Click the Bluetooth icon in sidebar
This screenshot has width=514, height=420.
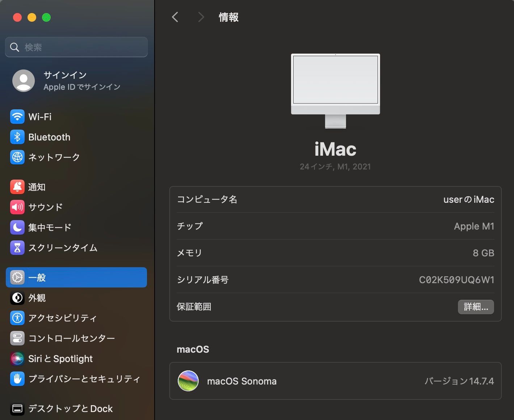click(17, 137)
